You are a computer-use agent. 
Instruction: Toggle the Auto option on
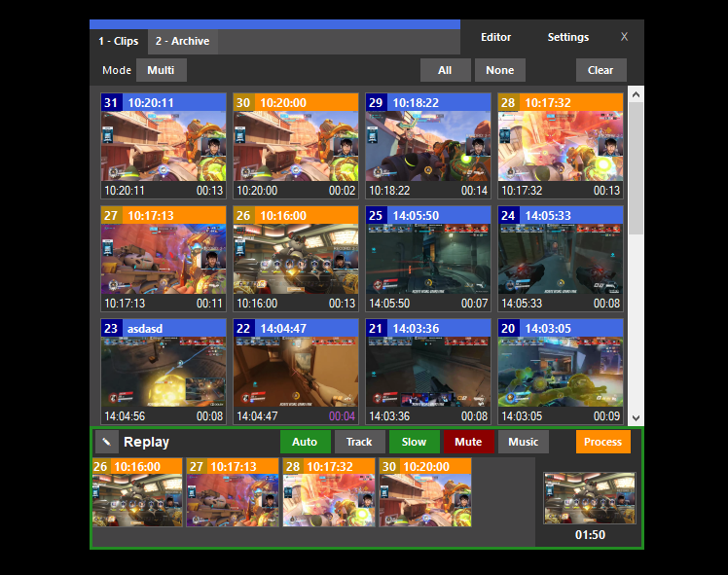click(305, 442)
